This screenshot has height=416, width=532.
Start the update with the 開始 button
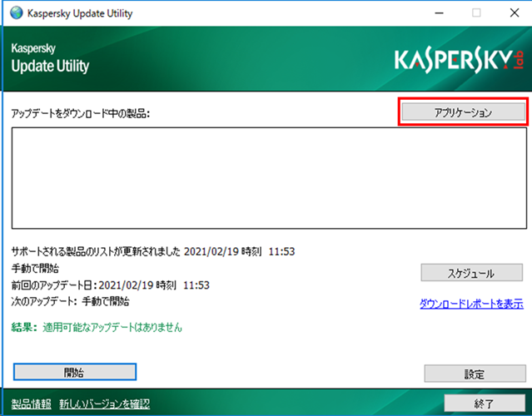point(75,372)
